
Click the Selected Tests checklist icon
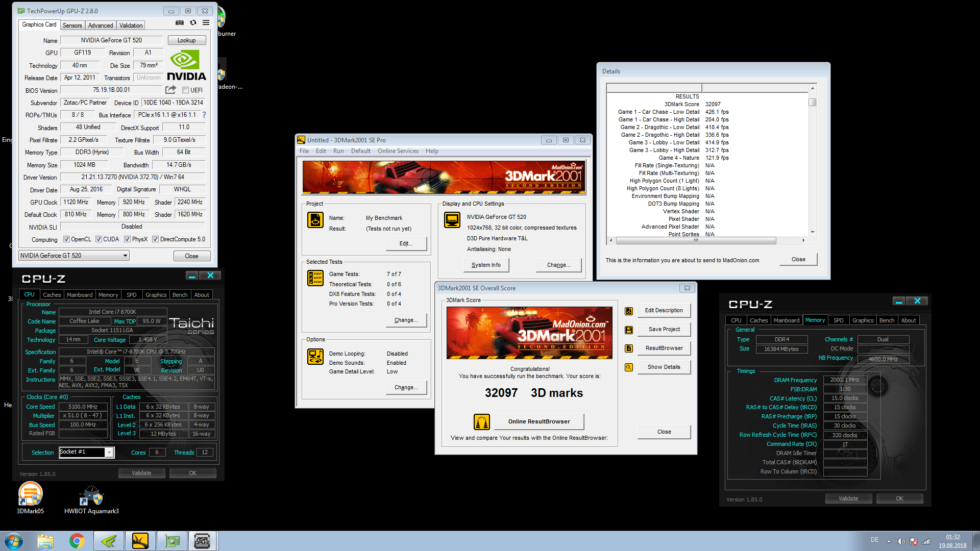click(315, 278)
